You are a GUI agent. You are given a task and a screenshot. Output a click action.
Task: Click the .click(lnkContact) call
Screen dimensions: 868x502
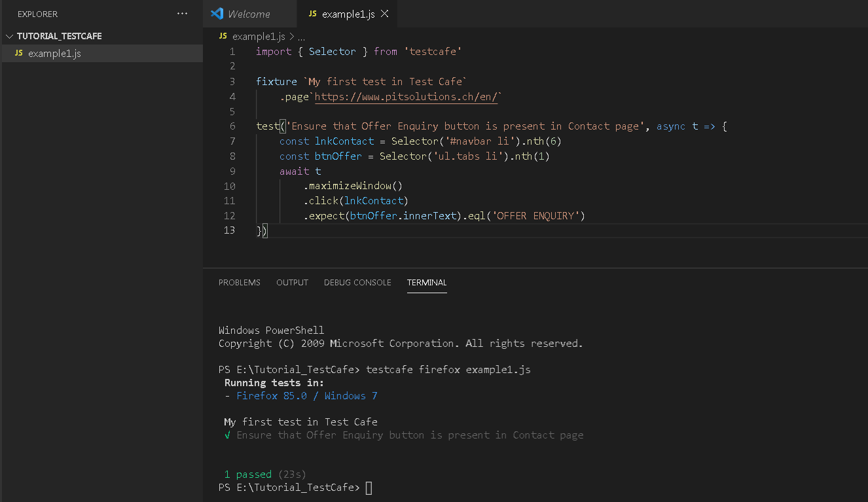(x=356, y=201)
